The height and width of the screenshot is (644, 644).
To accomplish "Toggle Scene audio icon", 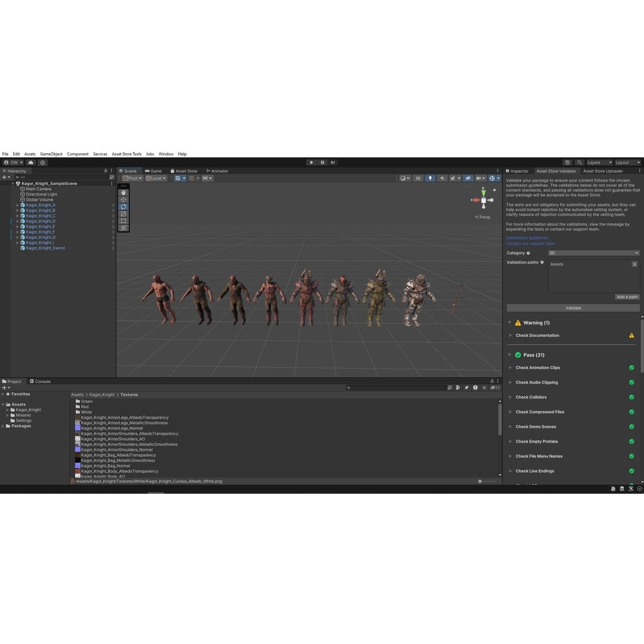I will point(442,178).
